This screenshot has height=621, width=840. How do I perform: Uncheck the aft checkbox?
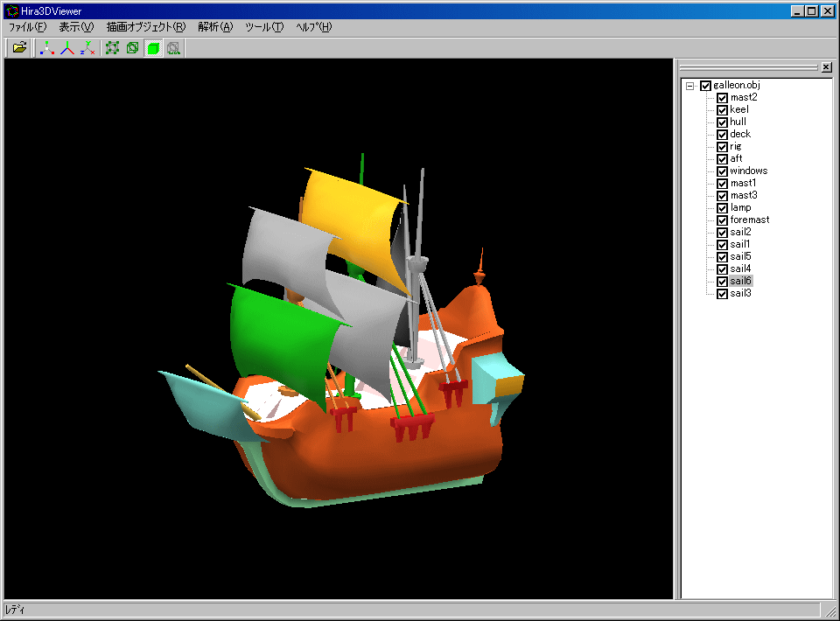[722, 159]
